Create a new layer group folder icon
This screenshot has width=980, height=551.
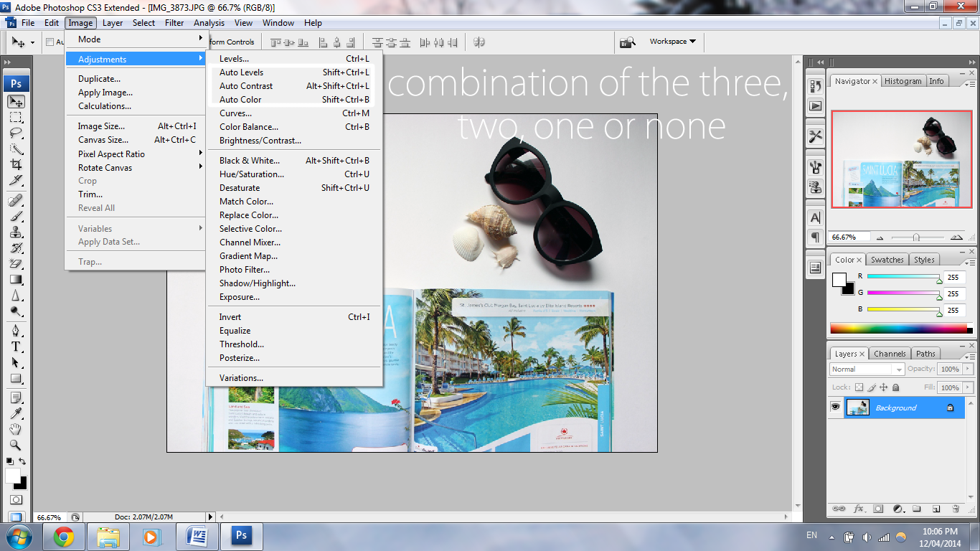point(917,509)
